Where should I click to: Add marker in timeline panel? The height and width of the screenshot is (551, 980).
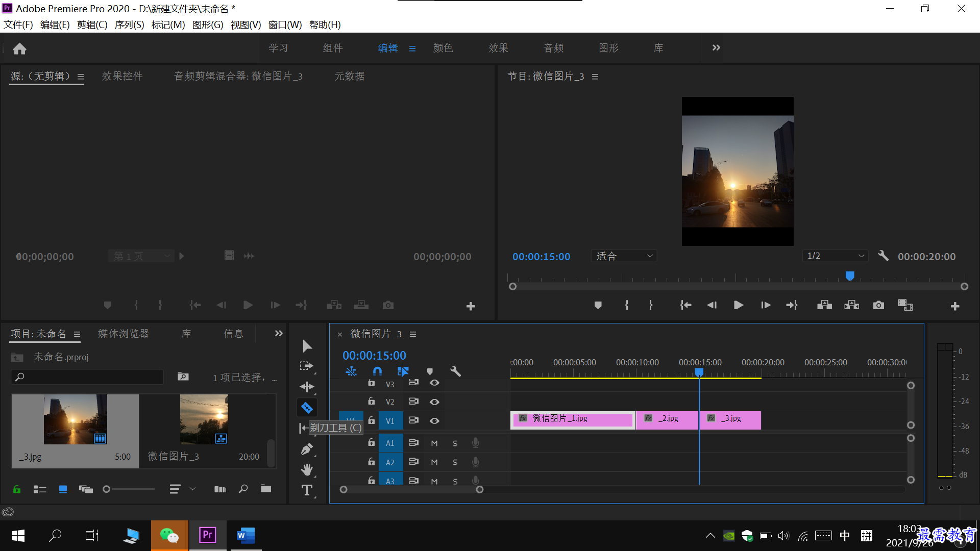click(x=430, y=371)
